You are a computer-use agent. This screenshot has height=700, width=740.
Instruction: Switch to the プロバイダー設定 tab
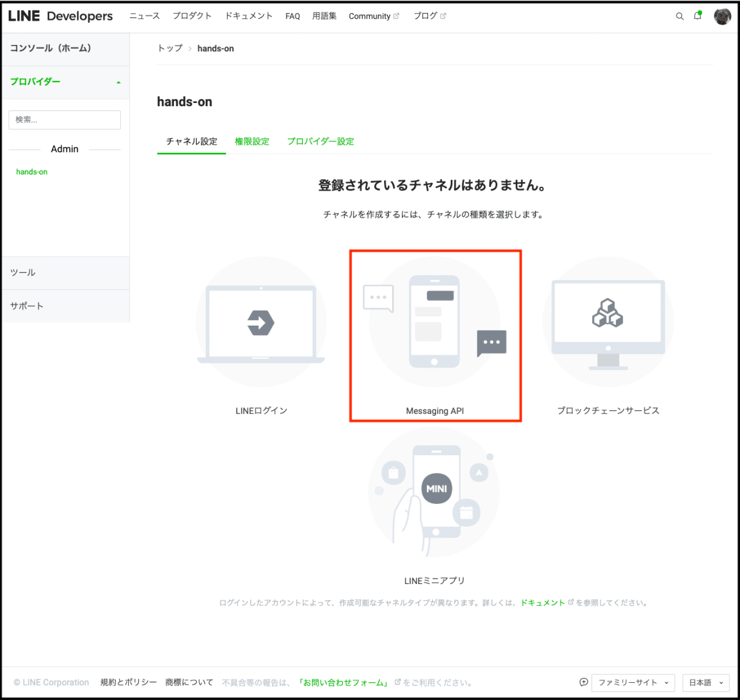(x=321, y=141)
